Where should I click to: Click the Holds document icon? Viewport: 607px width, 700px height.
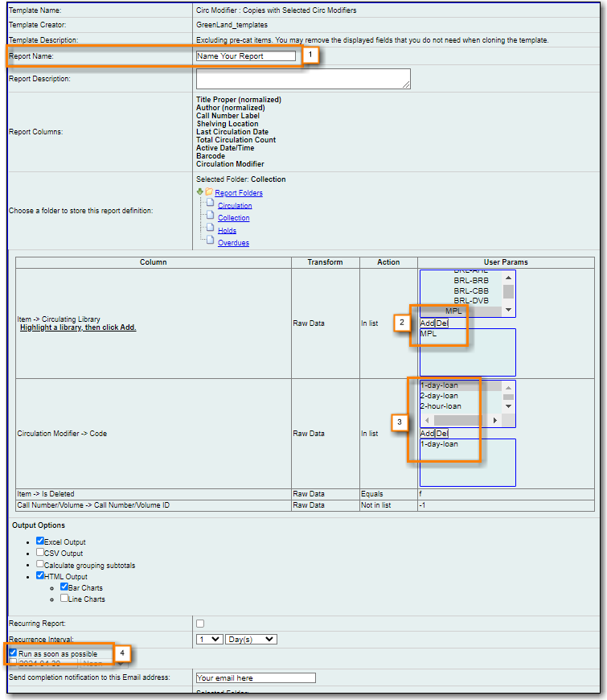coord(211,228)
